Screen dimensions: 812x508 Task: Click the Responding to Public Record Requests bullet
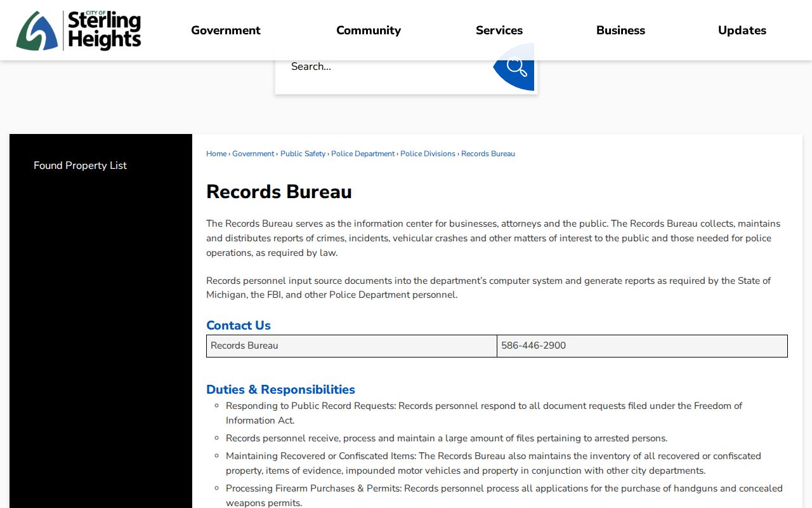484,413
